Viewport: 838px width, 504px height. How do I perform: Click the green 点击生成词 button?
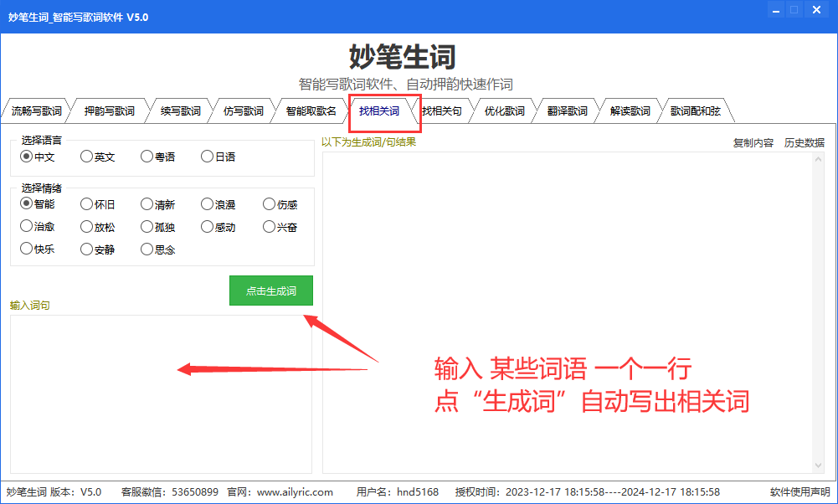click(x=271, y=291)
